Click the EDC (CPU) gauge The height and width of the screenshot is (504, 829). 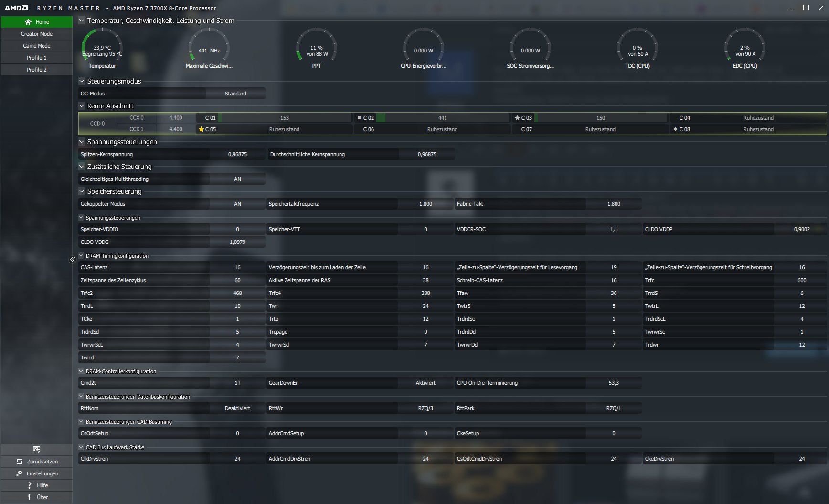click(x=745, y=48)
